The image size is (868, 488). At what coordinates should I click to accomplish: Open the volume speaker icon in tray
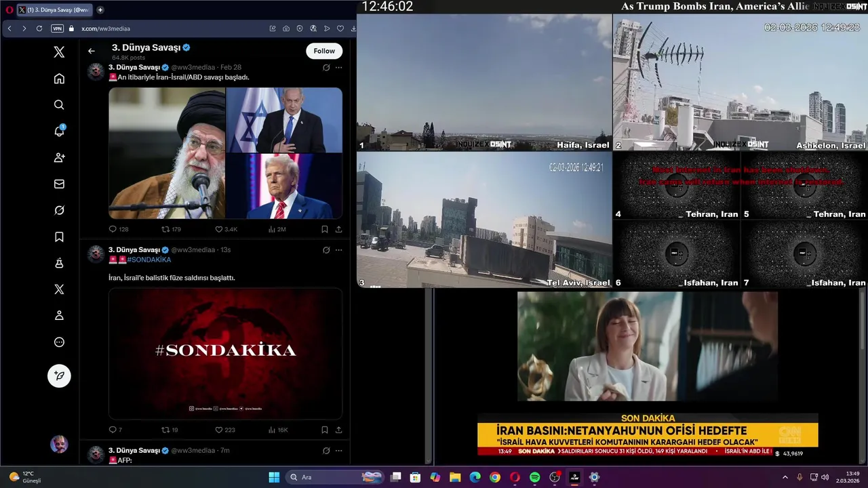[x=825, y=477]
